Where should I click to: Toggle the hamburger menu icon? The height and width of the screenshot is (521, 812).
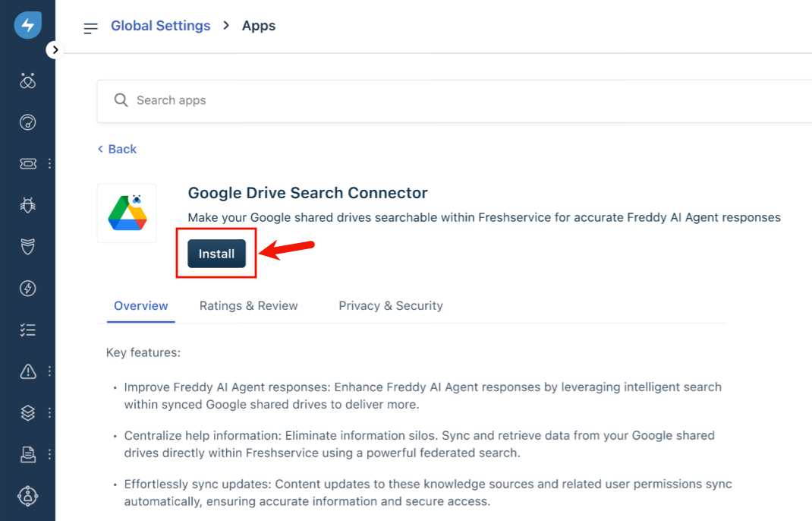click(x=90, y=28)
